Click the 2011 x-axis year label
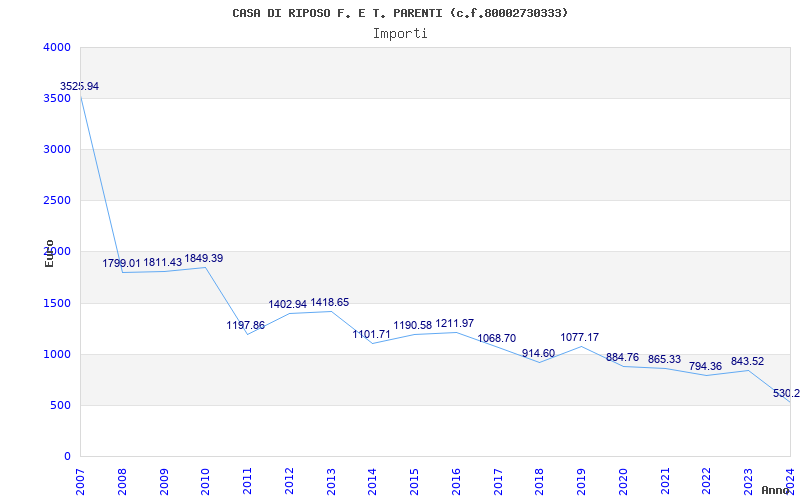This screenshot has width=800, height=500. tap(247, 481)
